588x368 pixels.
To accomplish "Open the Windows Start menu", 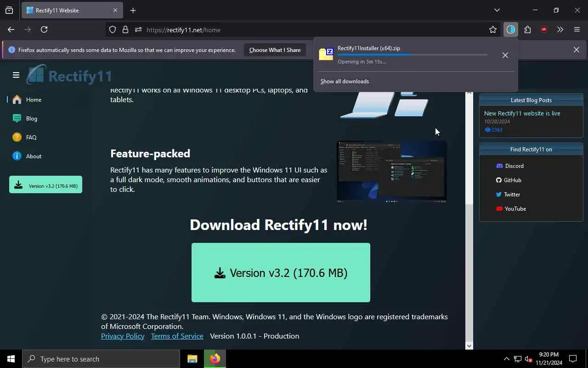I will coord(11,359).
